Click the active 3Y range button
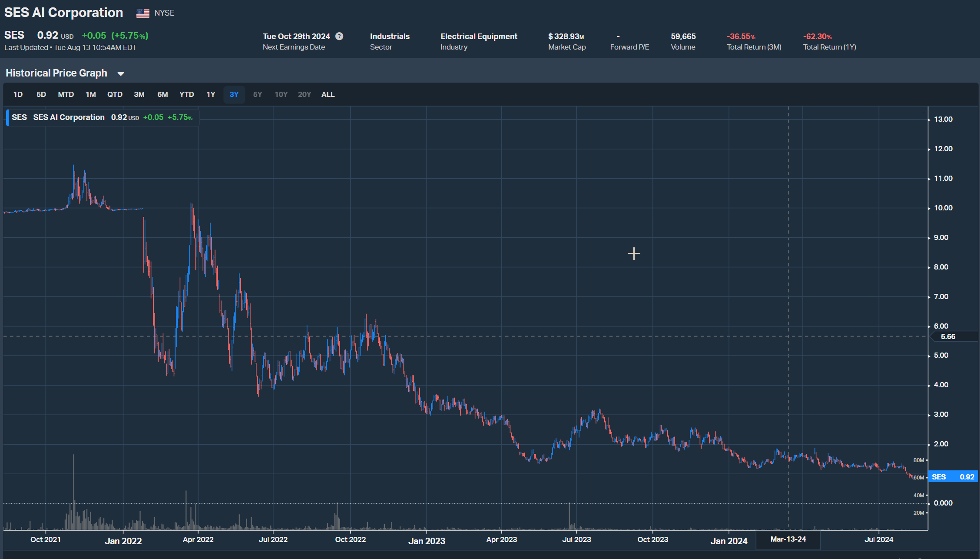This screenshot has height=559, width=980. [234, 94]
